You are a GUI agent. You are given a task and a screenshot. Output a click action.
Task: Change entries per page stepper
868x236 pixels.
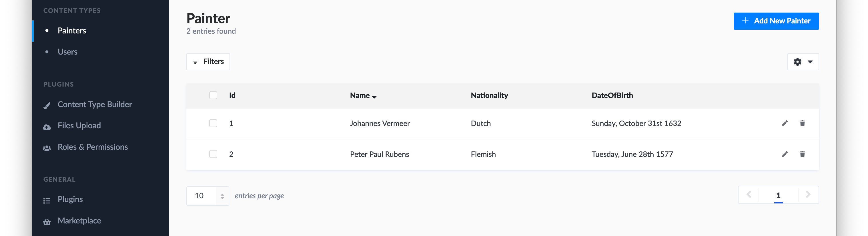click(x=222, y=196)
